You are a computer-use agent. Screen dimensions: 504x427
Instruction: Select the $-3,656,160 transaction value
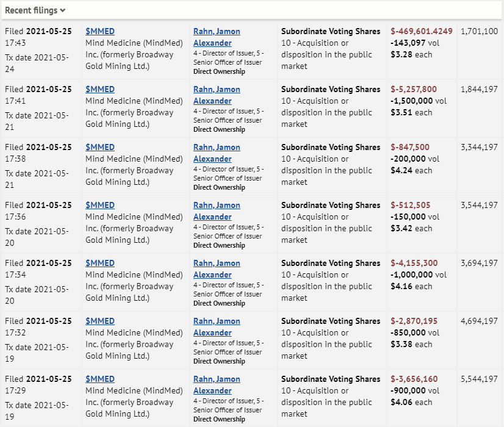pos(414,379)
